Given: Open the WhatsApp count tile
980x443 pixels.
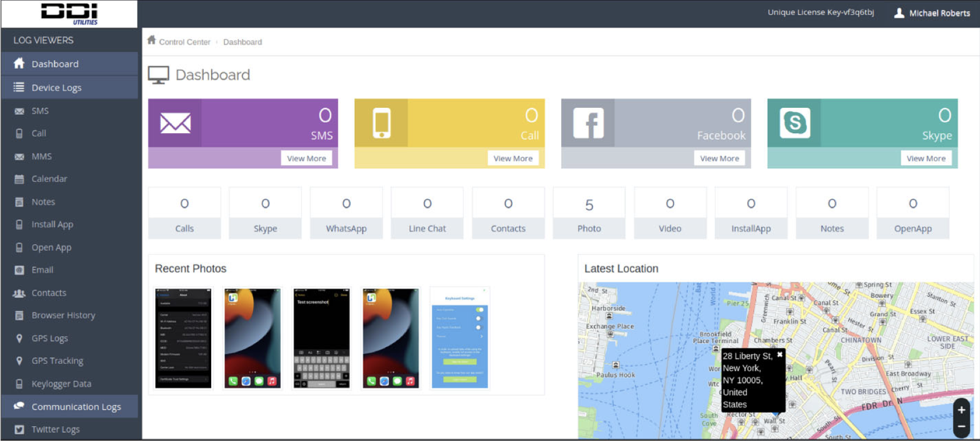Looking at the screenshot, I should point(346,213).
